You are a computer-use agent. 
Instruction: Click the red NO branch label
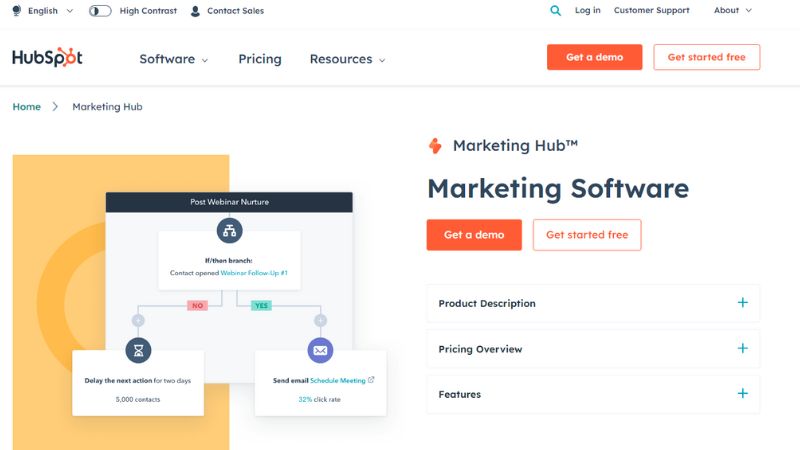pyautogui.click(x=197, y=306)
